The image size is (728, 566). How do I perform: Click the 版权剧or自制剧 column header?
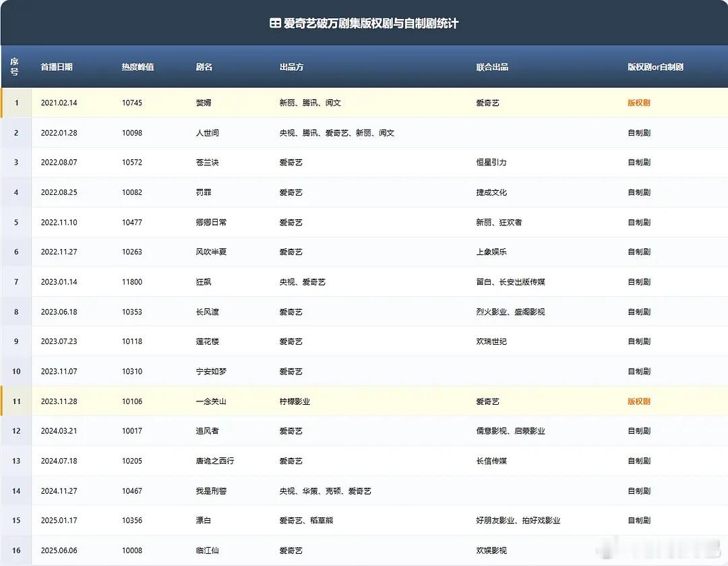click(656, 67)
